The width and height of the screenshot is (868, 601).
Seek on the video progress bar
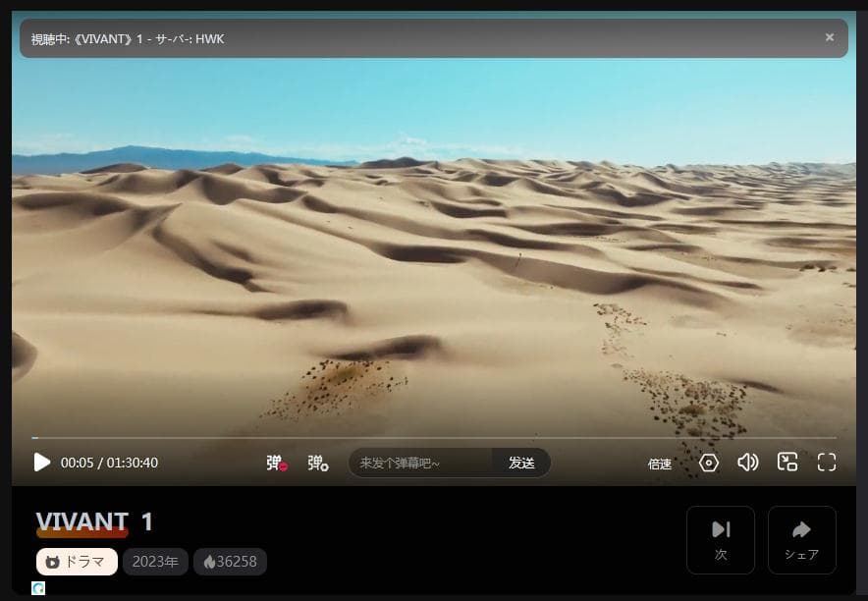pyautogui.click(x=434, y=438)
